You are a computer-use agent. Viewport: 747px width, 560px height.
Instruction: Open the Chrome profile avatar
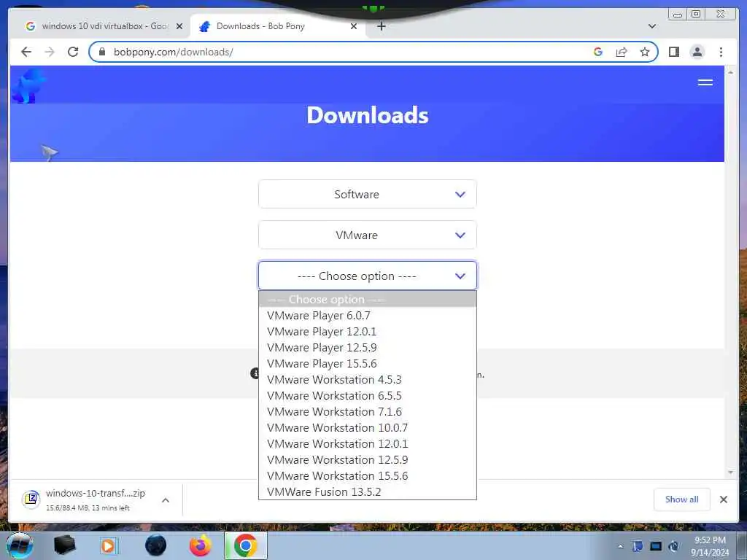click(x=697, y=52)
